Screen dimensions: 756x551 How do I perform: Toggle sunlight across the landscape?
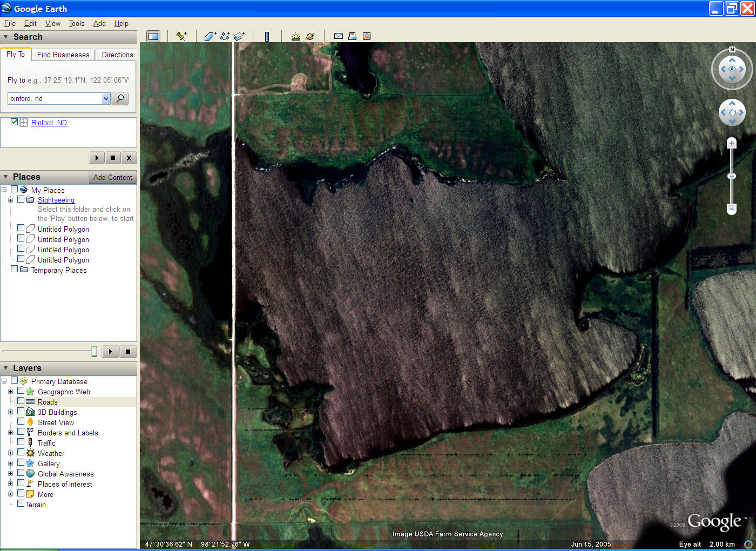coord(295,36)
